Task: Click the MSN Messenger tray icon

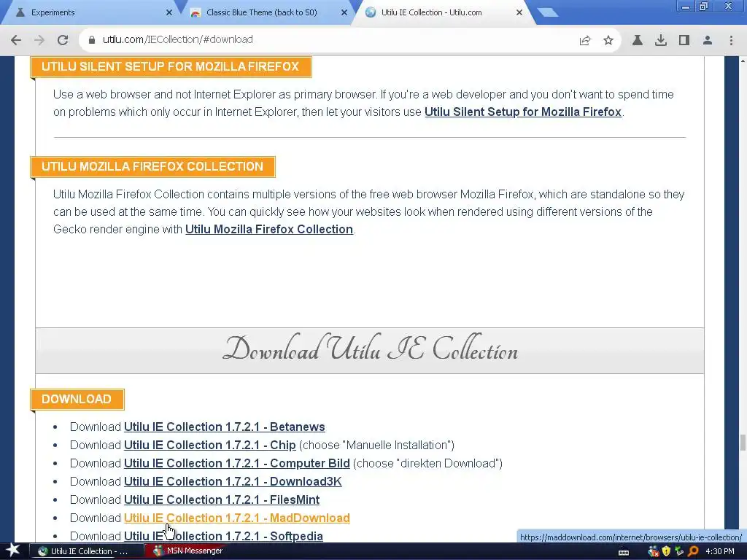Action: (x=653, y=551)
